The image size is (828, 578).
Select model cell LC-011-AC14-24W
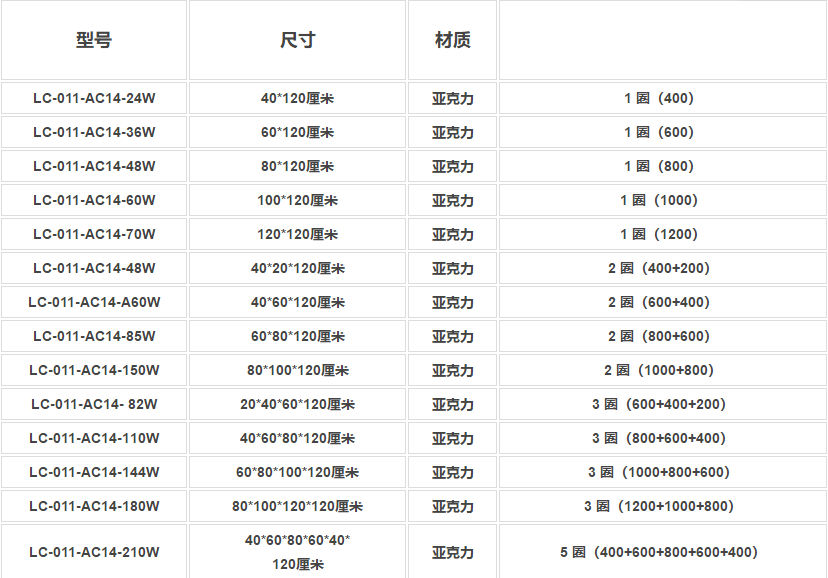[x=94, y=98]
